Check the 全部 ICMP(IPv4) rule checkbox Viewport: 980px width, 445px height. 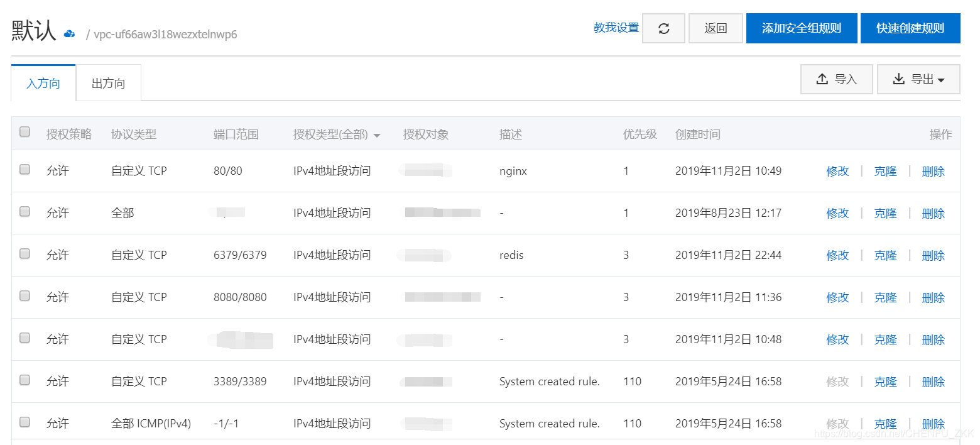[x=24, y=422]
